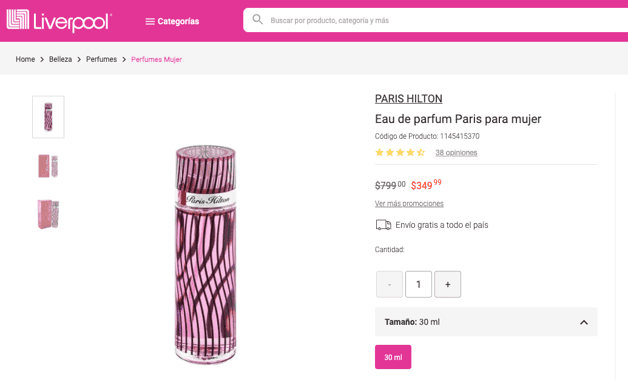Viewport: 628px width, 380px height.
Task: Select the 30 ml size option
Action: (393, 357)
